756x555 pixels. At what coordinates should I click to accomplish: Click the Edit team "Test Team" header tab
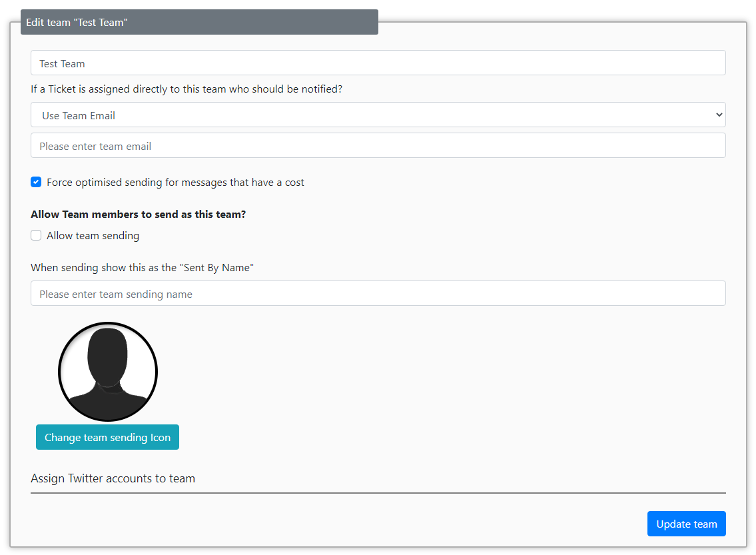coord(199,22)
